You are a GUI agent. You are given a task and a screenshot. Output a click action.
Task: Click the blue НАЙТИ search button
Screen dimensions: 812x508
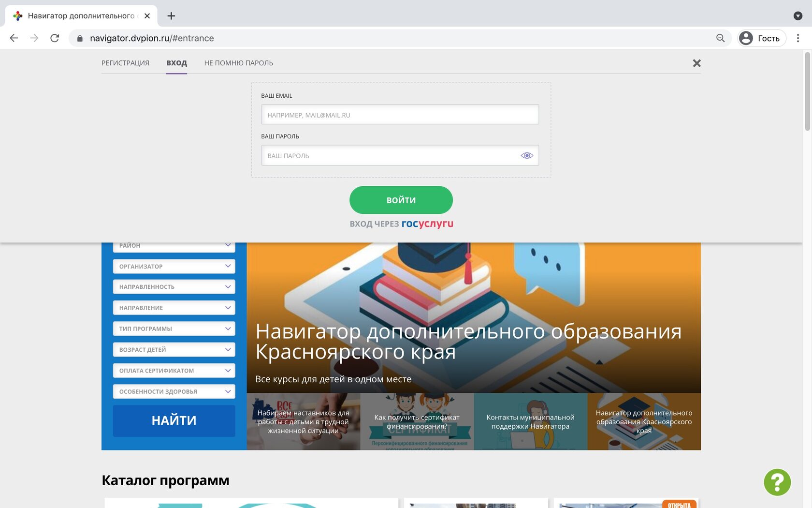[174, 421]
